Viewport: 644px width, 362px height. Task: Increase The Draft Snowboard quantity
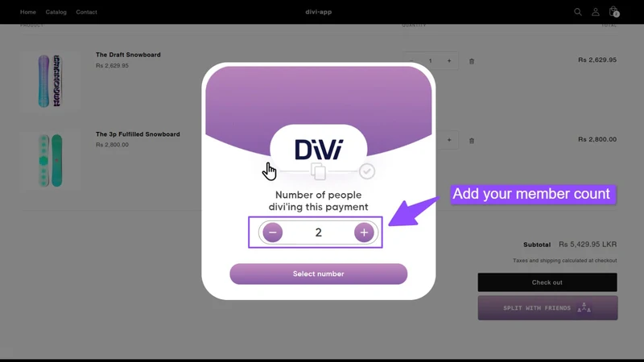449,61
